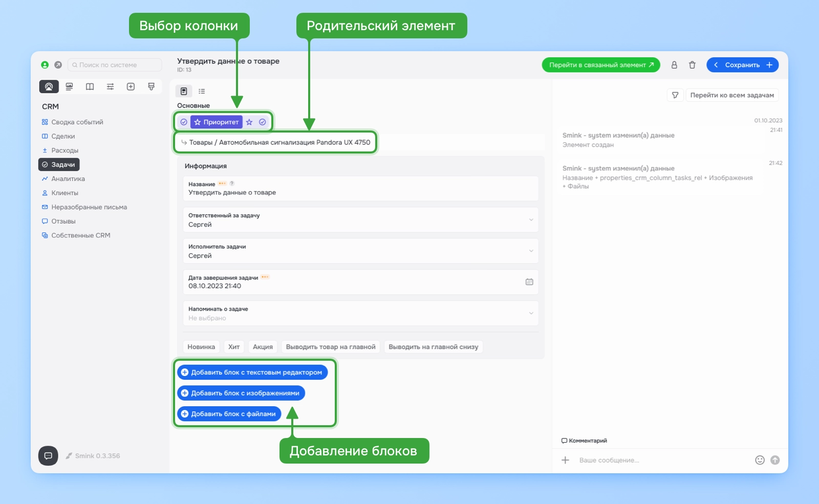This screenshot has width=819, height=504.
Task: Select the 'Комментарий' tab label
Action: coord(584,441)
